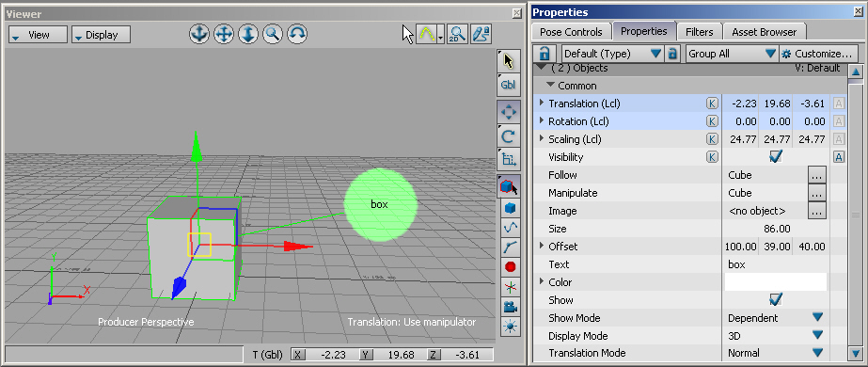868x367 pixels.
Task: Click the Scaling (Lcl) first value 24.77
Action: [743, 139]
